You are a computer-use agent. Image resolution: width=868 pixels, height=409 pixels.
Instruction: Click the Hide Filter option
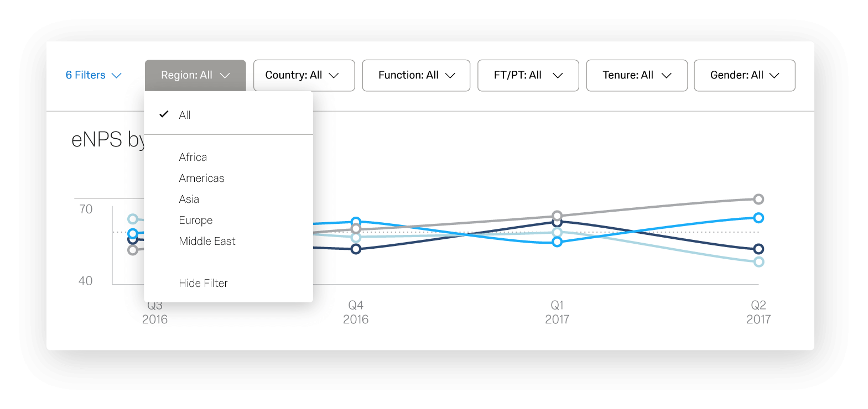click(204, 283)
